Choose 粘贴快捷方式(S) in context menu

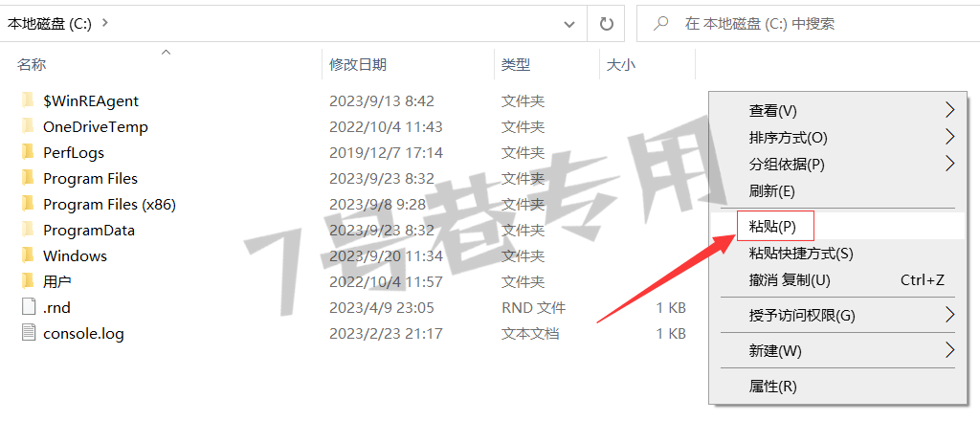tap(837, 253)
